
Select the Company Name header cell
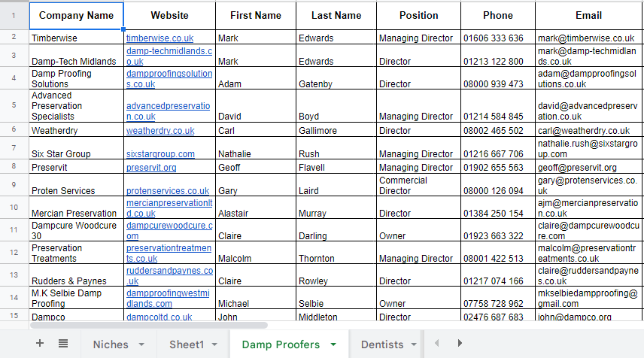point(77,16)
